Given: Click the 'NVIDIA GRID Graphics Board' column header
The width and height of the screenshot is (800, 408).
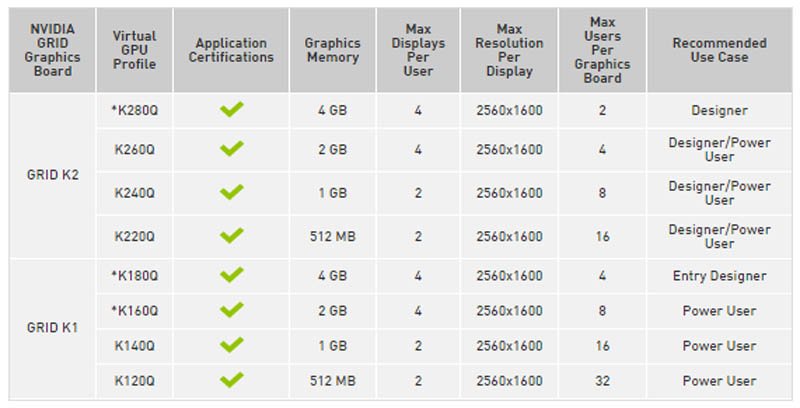Looking at the screenshot, I should pyautogui.click(x=53, y=50).
